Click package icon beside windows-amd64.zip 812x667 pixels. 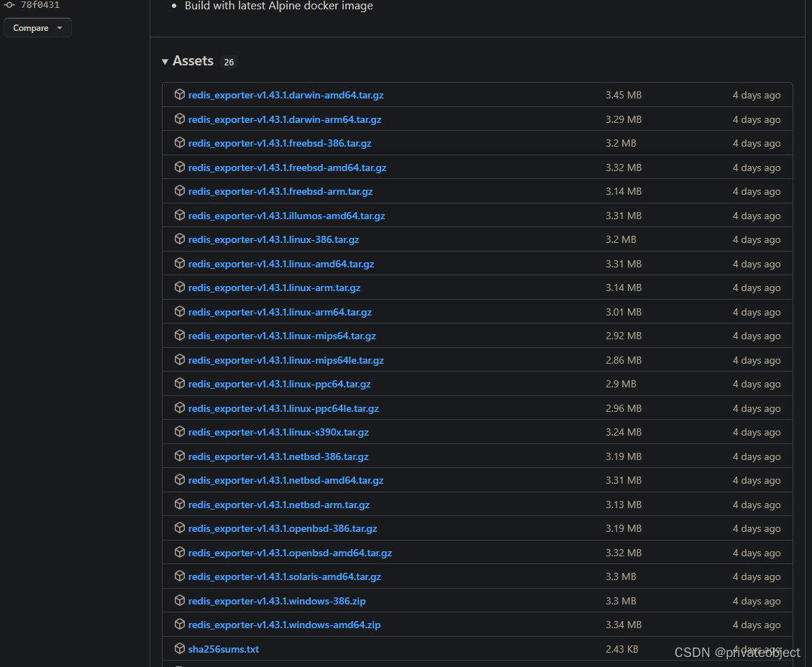(180, 624)
